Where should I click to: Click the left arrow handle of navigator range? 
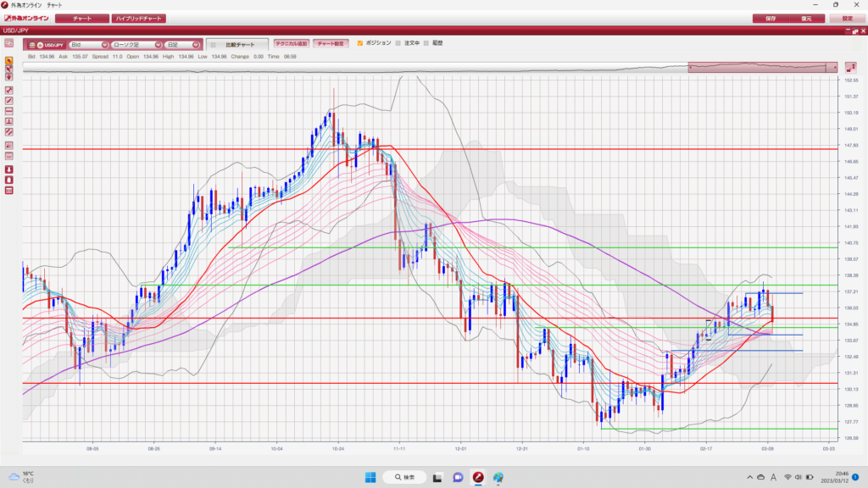point(690,68)
